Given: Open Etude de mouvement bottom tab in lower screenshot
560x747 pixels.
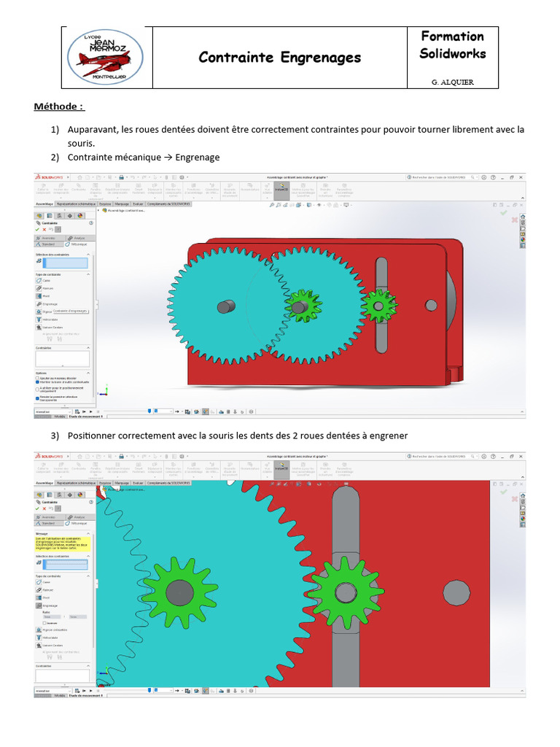Looking at the screenshot, I should 85,695.
